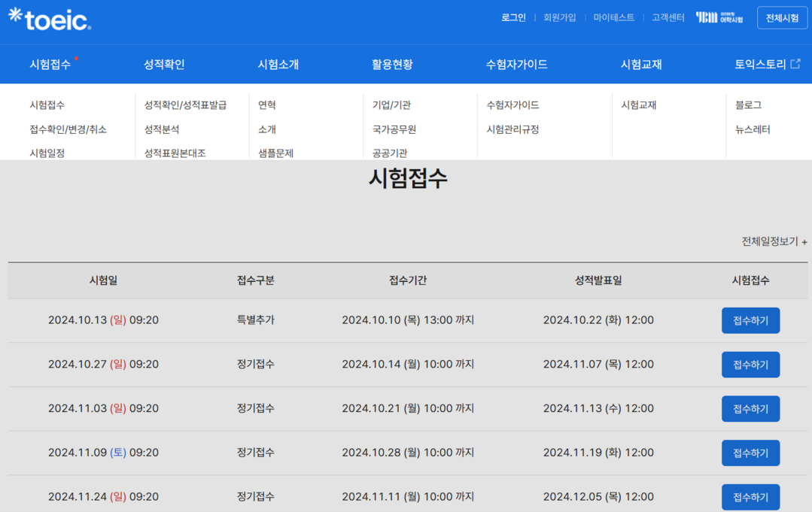
Task: Open the 전체시험 button
Action: click(x=782, y=18)
